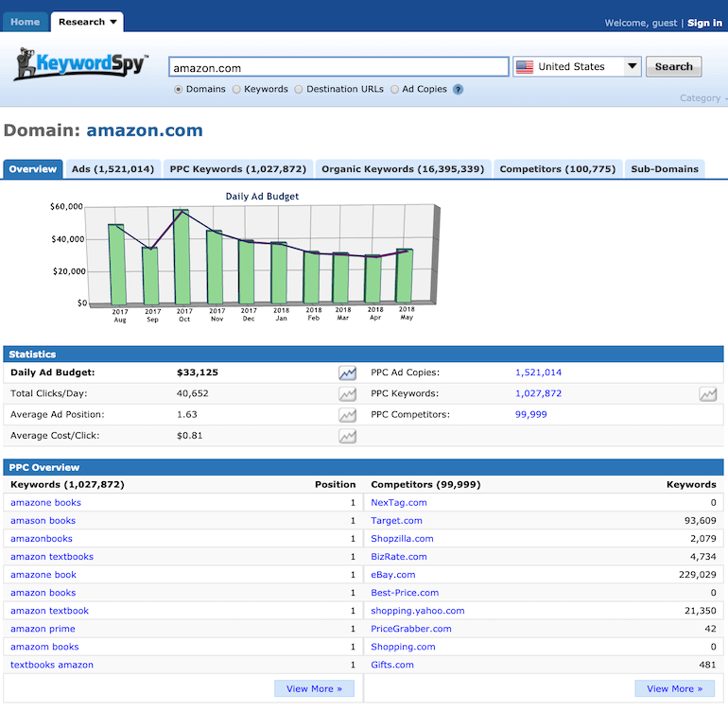Screen dimensions: 728x711
Task: Open keyword 'amazone books'
Action: (x=45, y=502)
